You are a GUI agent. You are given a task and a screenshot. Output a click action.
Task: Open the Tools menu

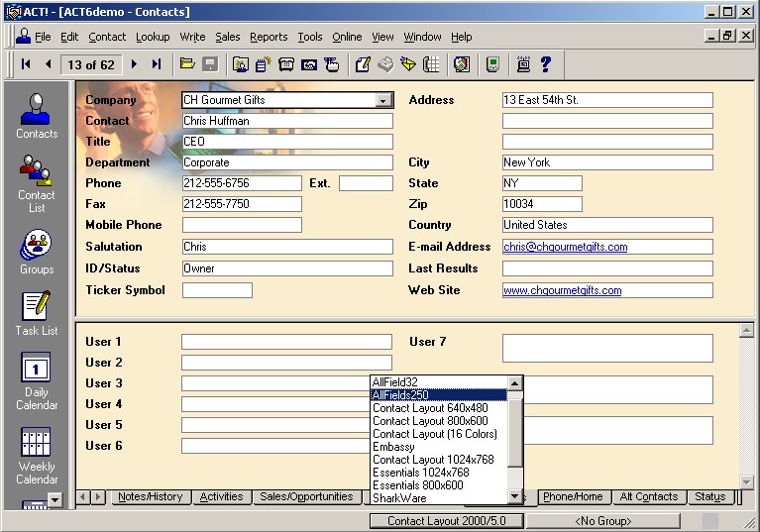point(310,37)
